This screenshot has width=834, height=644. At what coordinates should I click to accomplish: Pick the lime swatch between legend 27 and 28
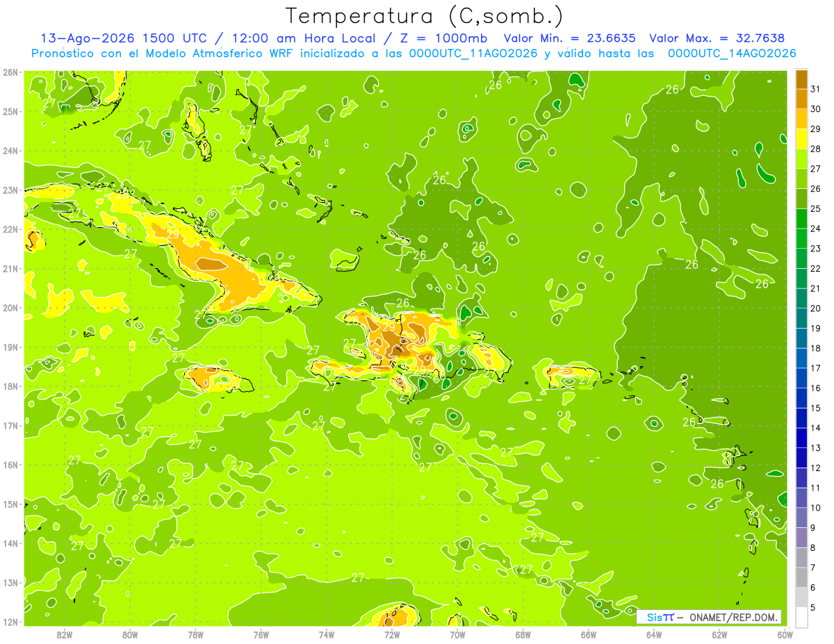tap(801, 158)
